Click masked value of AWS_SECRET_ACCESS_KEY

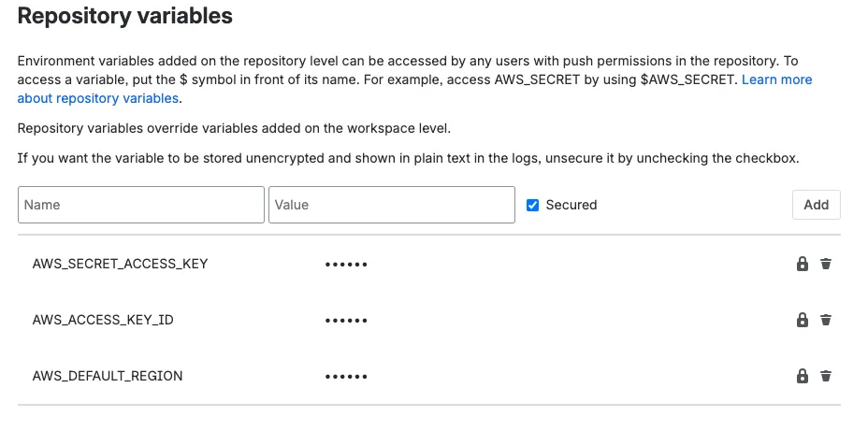[x=346, y=265]
